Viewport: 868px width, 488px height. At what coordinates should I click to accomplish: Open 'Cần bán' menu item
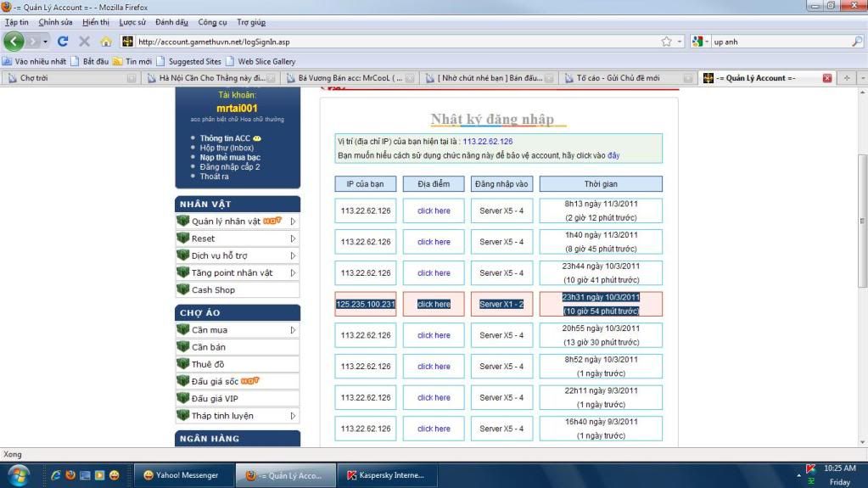click(238, 347)
